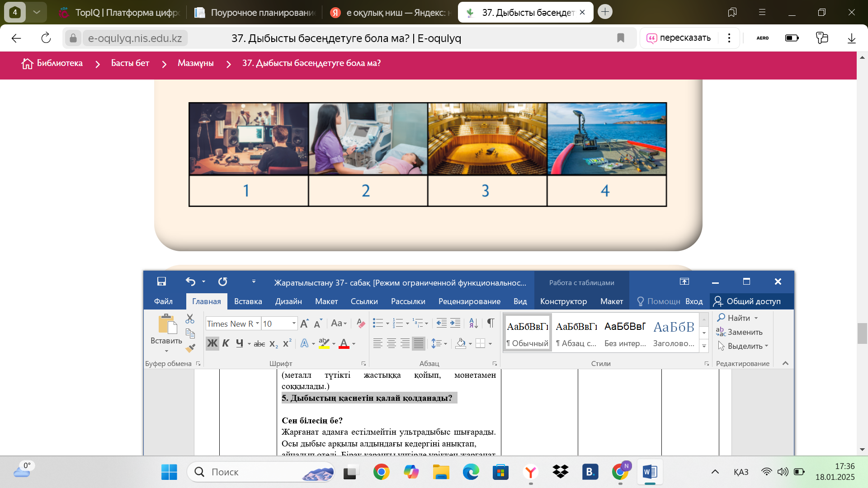Click the Sort A-Z icon

tap(473, 323)
